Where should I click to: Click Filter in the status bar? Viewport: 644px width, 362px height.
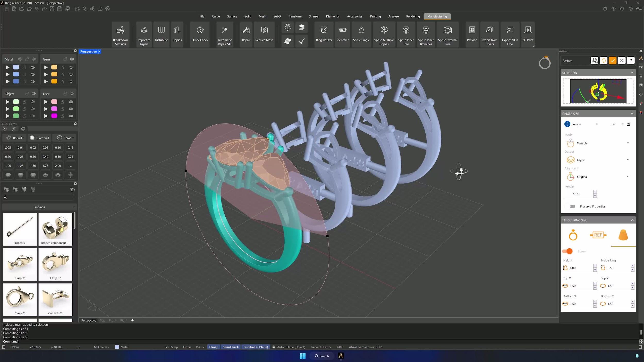tap(340, 347)
